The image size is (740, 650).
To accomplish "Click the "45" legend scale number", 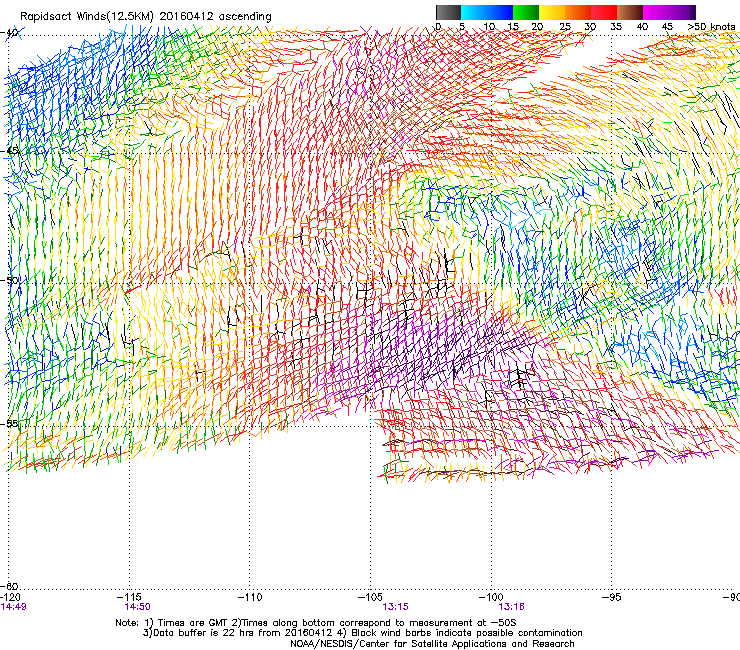I will (x=667, y=27).
